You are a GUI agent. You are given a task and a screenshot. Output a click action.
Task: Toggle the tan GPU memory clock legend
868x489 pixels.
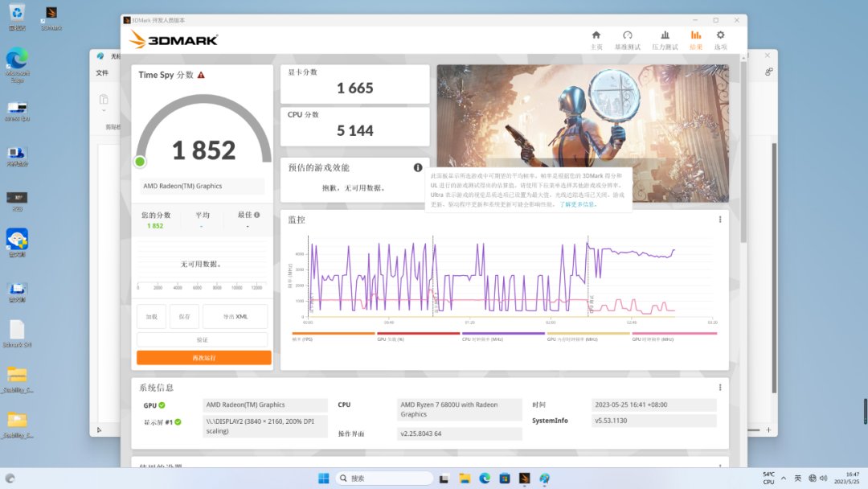click(588, 337)
